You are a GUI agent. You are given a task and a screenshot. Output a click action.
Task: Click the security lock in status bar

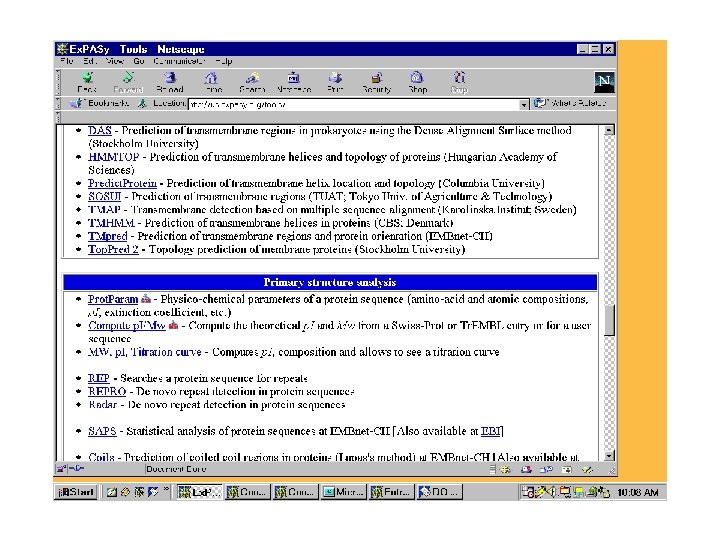61,469
